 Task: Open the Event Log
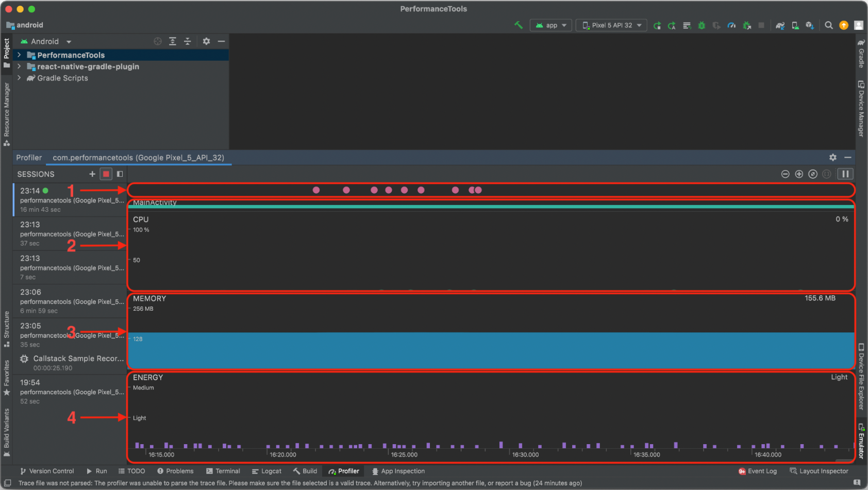(757, 471)
